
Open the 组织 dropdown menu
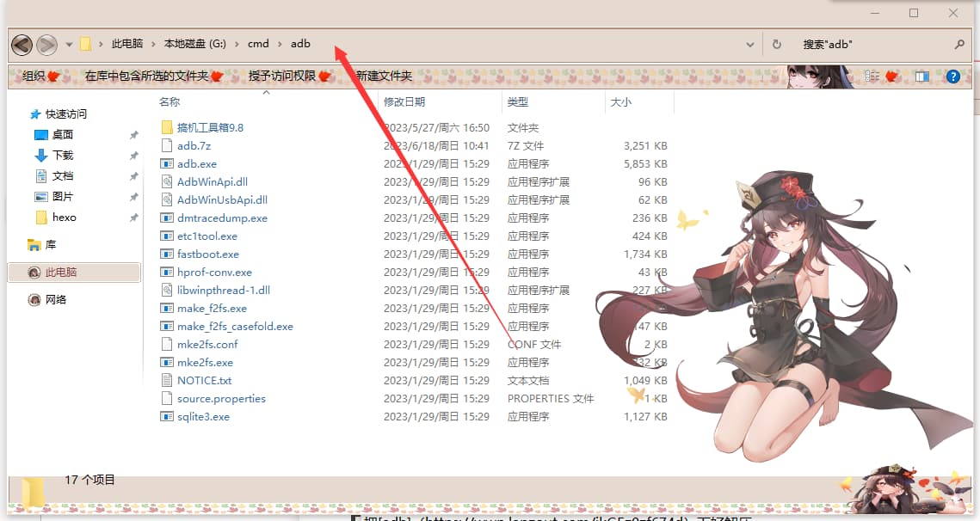(40, 77)
